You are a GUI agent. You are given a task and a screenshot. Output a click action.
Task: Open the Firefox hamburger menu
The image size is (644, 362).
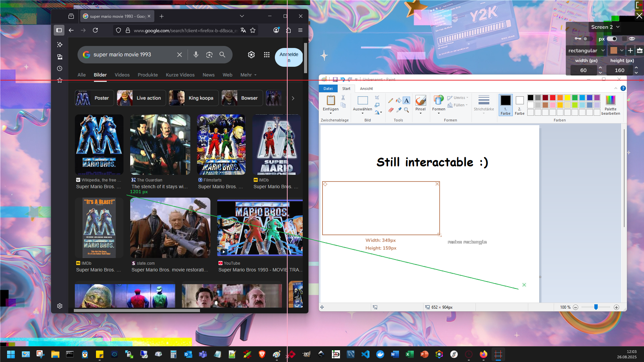300,30
